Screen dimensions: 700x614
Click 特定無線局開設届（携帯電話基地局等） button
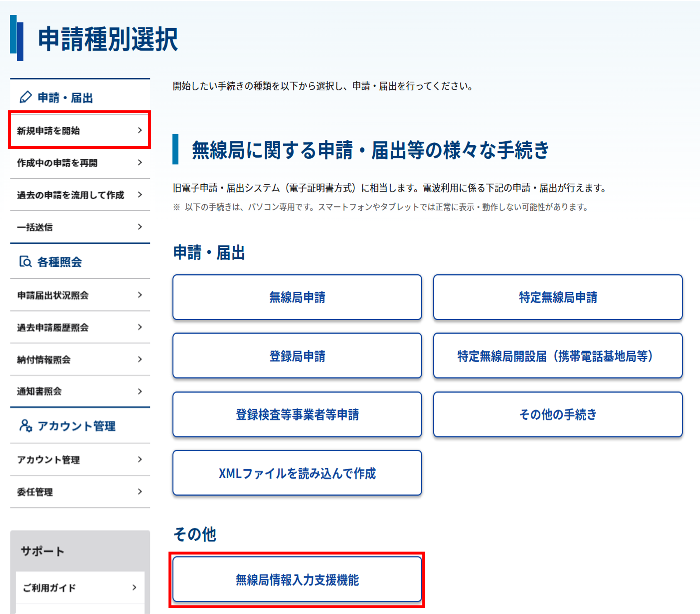(558, 356)
